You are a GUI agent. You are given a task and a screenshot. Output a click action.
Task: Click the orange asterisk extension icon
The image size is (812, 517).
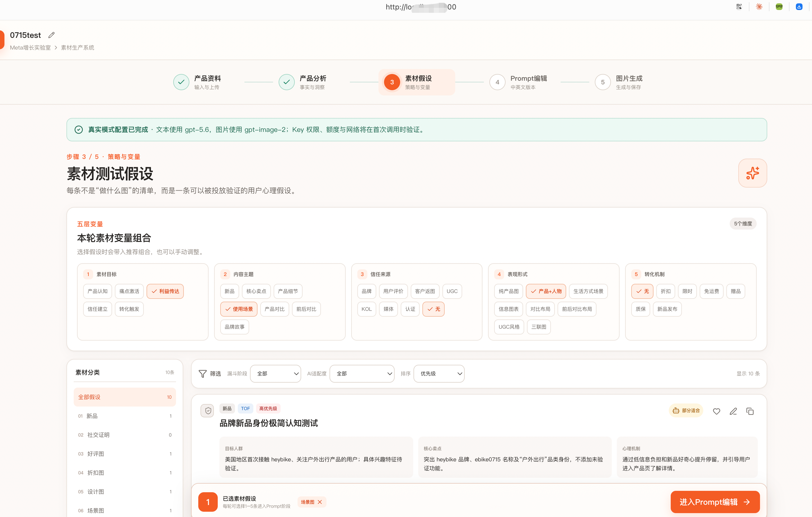(x=759, y=7)
